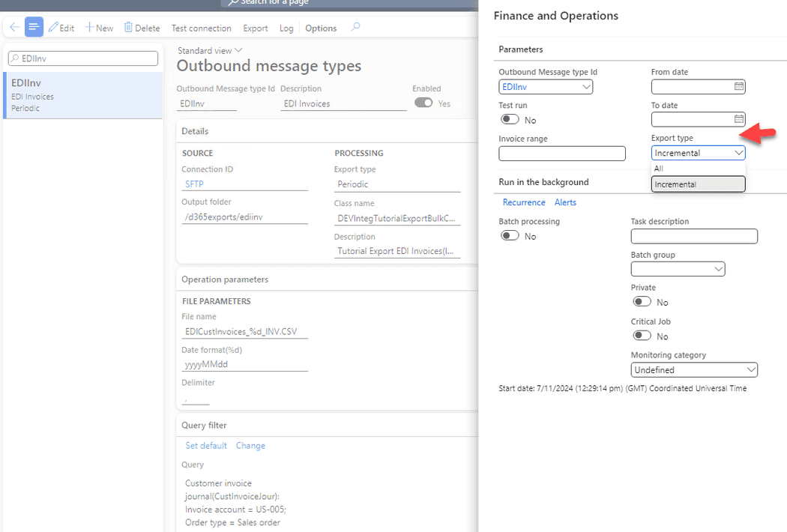Viewport: 787px width, 532px height.
Task: Click the back navigation arrow
Action: pyautogui.click(x=13, y=26)
